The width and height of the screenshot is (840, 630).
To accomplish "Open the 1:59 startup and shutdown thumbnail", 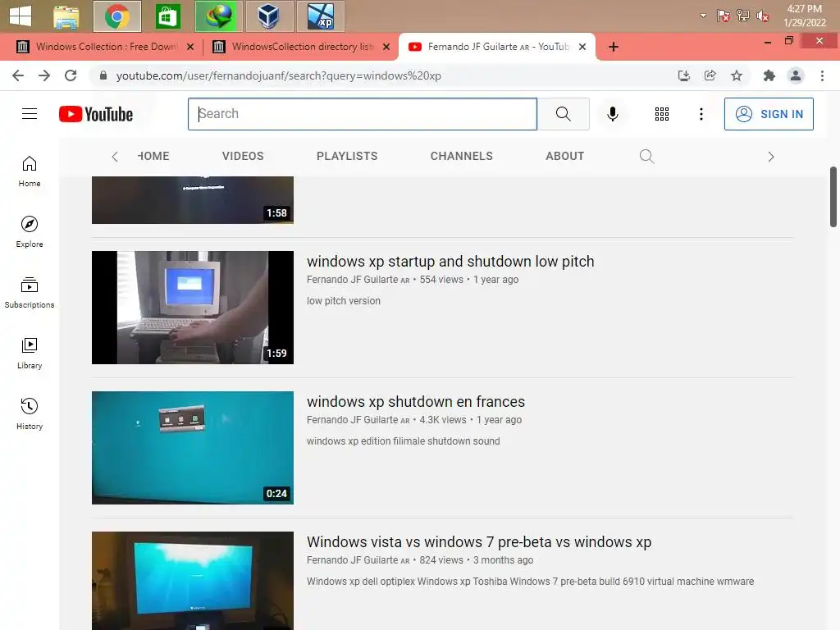I will pos(192,308).
